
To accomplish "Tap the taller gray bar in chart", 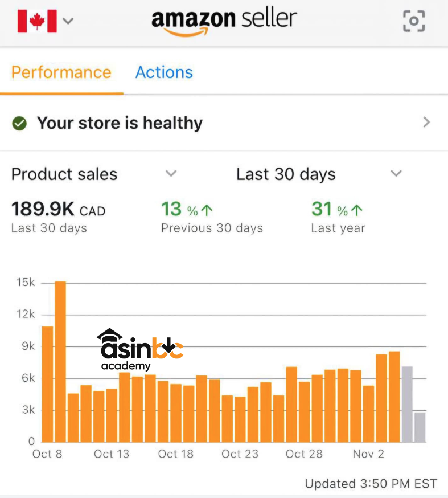I will click(407, 404).
